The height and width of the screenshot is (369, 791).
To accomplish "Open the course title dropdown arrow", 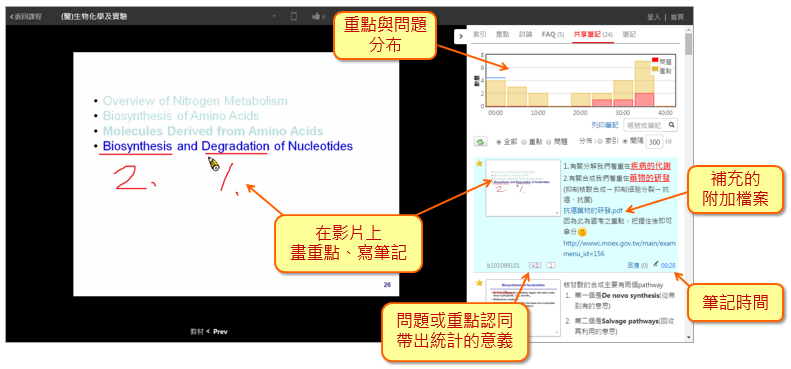I will coord(274,17).
